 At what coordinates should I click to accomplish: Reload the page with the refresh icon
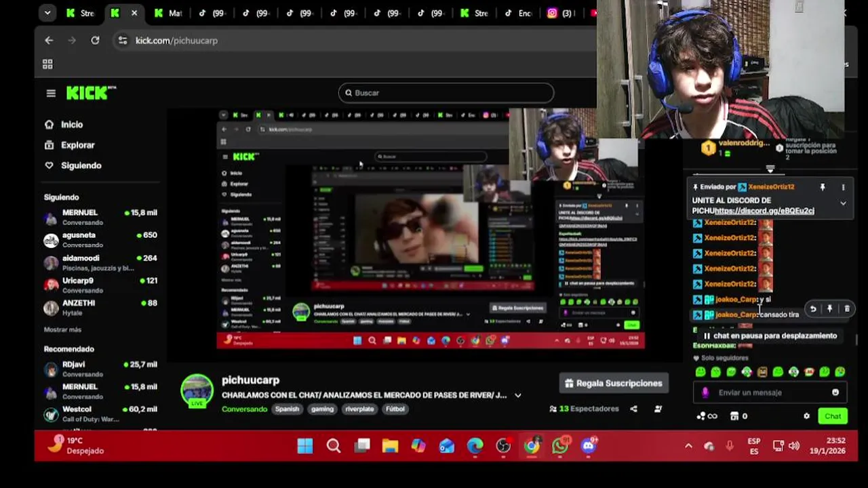(x=95, y=41)
